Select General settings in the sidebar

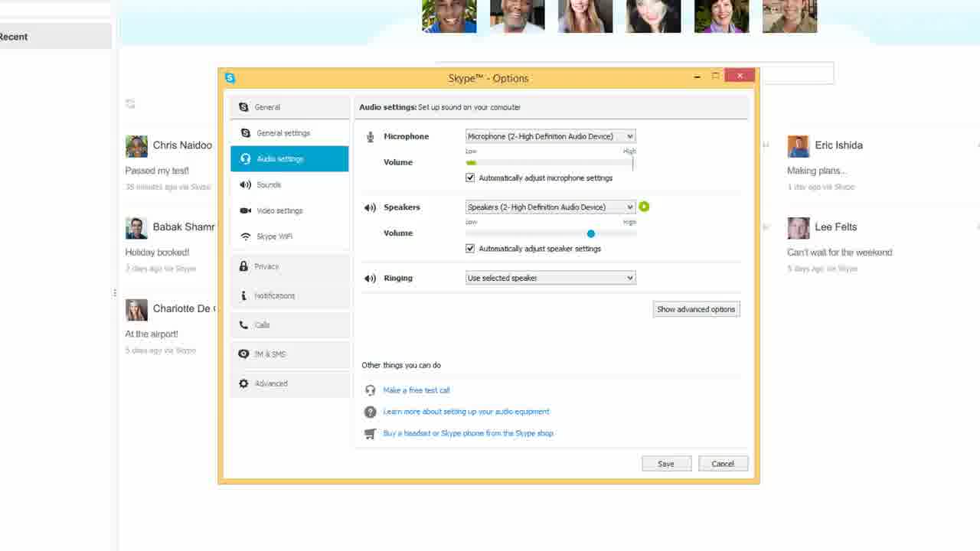[x=290, y=133]
